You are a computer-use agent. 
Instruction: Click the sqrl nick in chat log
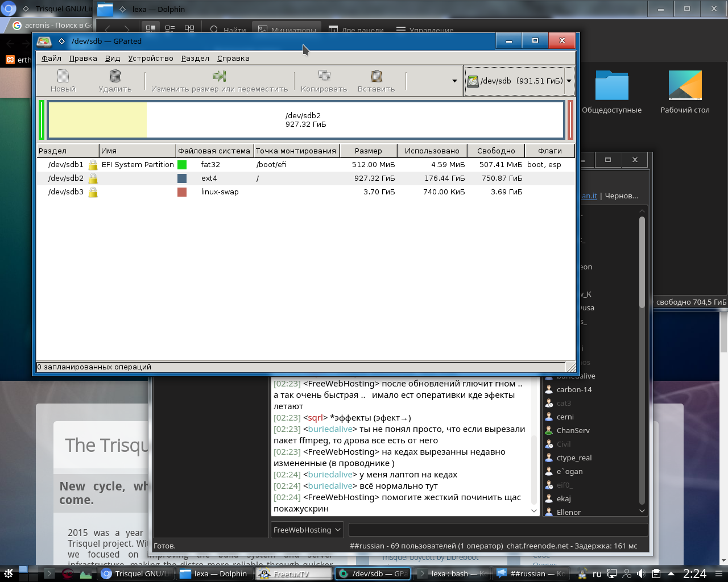pyautogui.click(x=315, y=418)
